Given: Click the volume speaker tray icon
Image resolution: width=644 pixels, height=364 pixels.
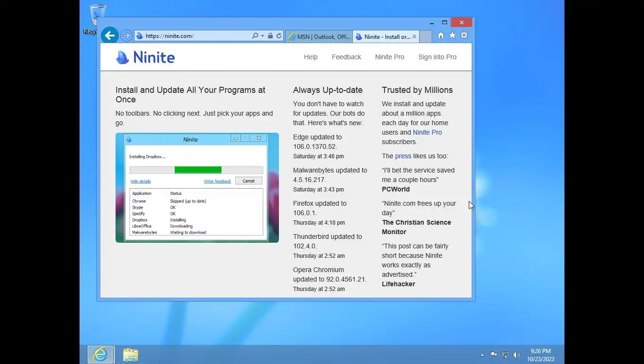Looking at the screenshot, I should 517,355.
